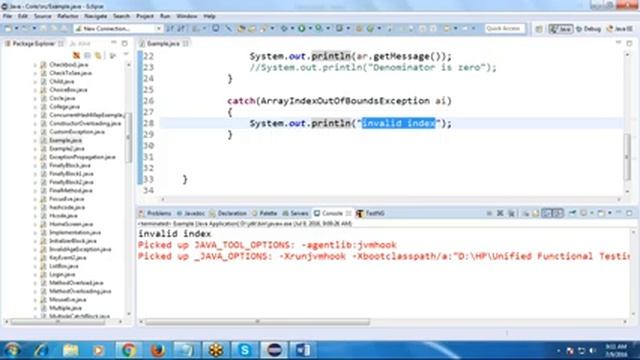
Task: Click the Debug bug toolbar icon
Action: 284,28
